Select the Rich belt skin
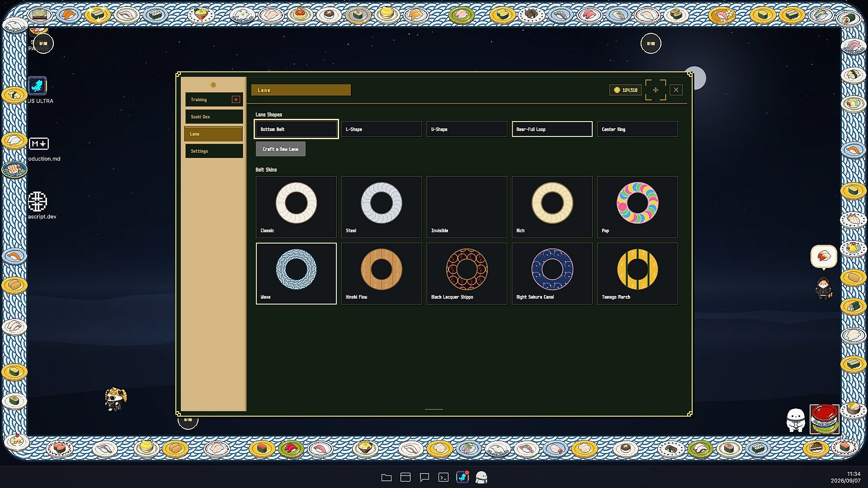Viewport: 868px width, 488px height. (x=552, y=207)
